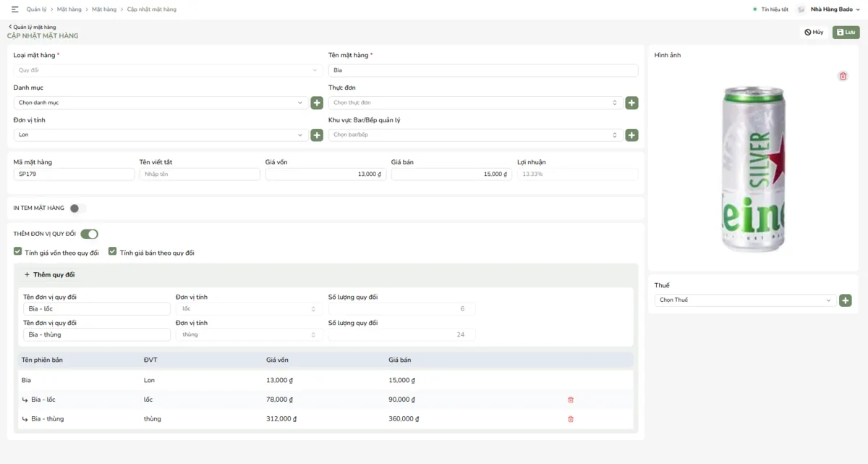Add a new bar/kitchen area plus button
This screenshot has height=464, width=868.
631,135
